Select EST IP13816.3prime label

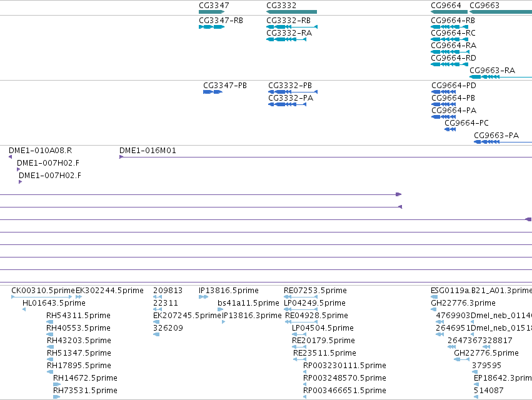coord(252,316)
